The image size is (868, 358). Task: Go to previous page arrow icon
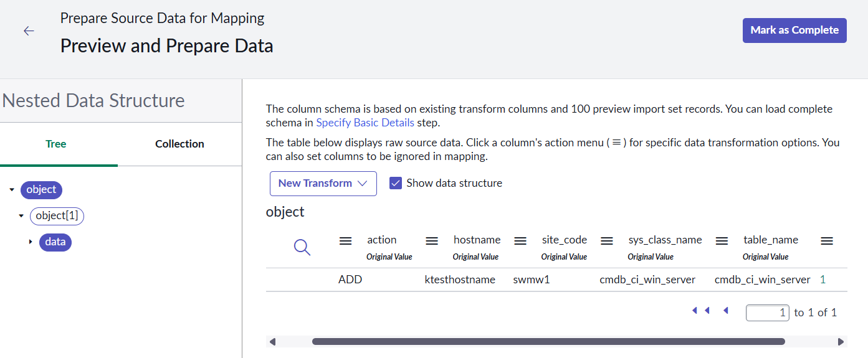pos(725,311)
